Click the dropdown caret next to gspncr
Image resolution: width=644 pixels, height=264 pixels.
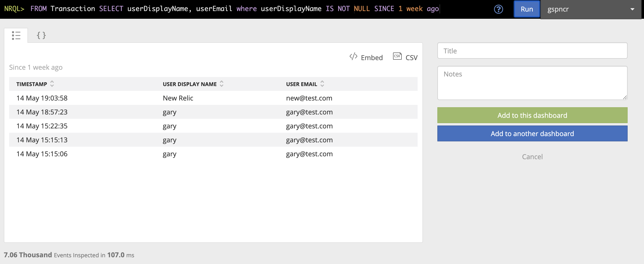click(x=632, y=9)
